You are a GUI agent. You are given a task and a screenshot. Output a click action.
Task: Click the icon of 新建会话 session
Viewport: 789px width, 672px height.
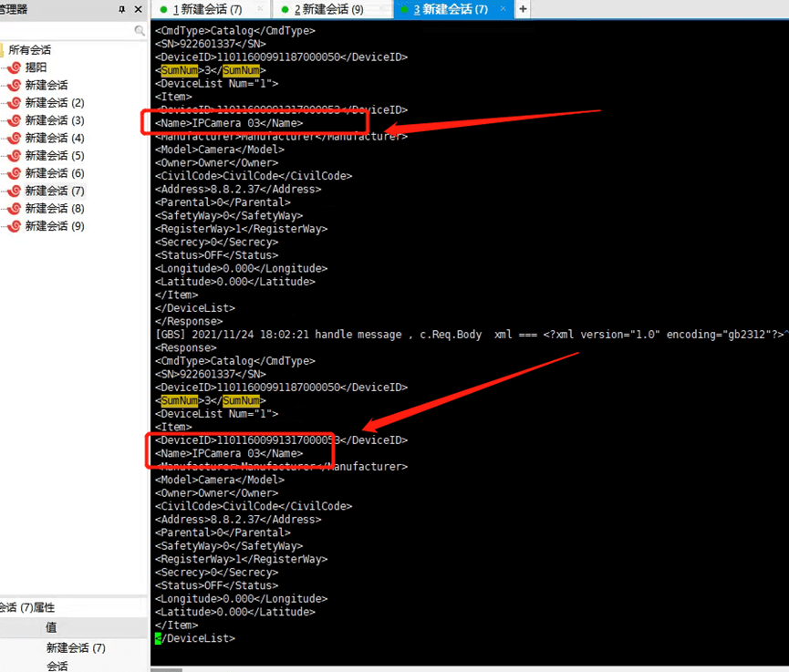click(x=16, y=85)
